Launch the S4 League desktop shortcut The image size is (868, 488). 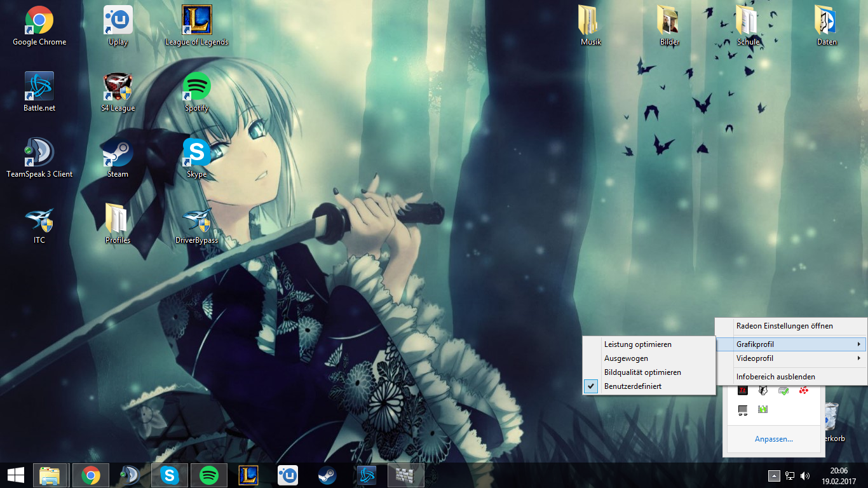(x=118, y=91)
